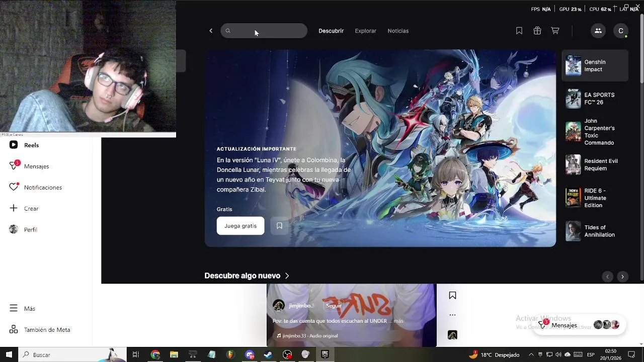
Task: Select John Carpenter's Toxic Commando entry
Action: [x=595, y=132]
